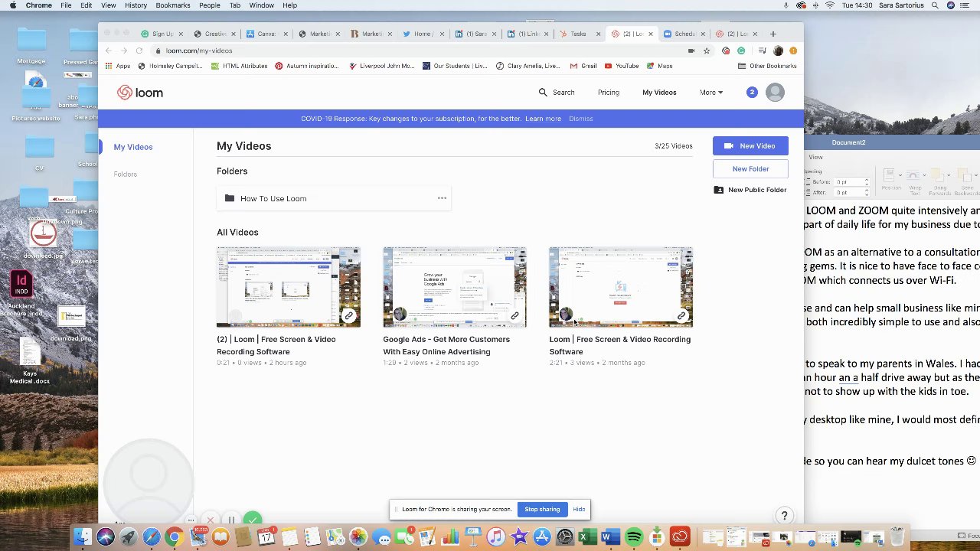The width and height of the screenshot is (980, 551).
Task: Click the Wi-Fi status icon in menu bar
Action: pyautogui.click(x=830, y=5)
